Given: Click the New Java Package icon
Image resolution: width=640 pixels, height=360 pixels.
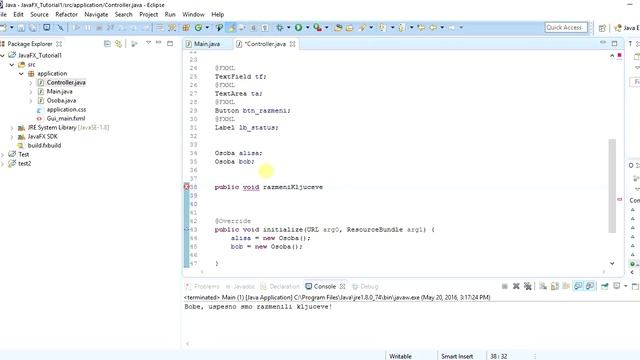Looking at the screenshot, I should click(x=186, y=28).
